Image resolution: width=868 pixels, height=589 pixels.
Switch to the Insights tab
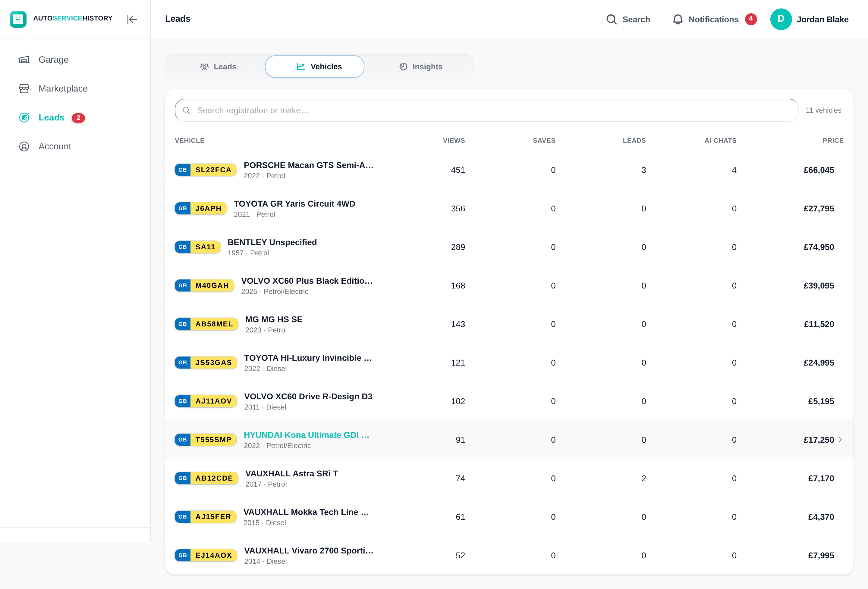pos(420,67)
